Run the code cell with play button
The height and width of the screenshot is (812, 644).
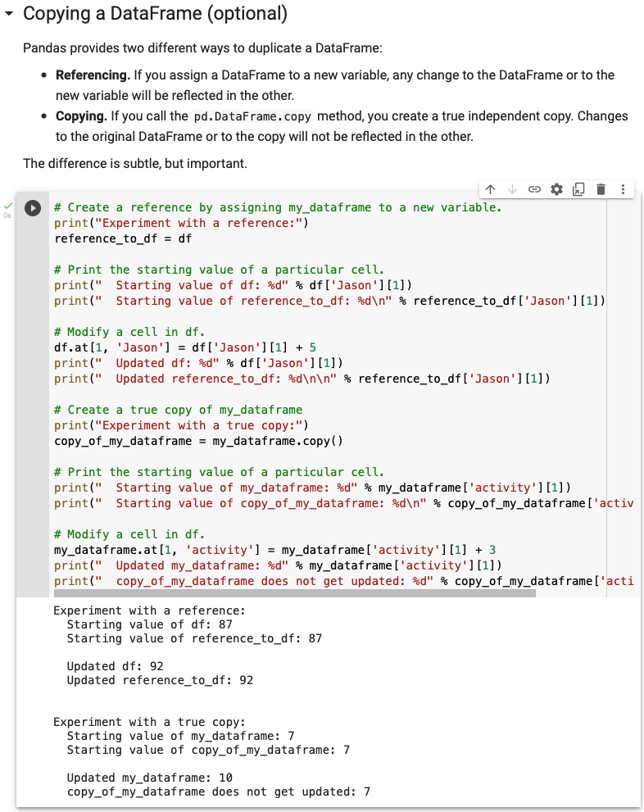point(33,207)
